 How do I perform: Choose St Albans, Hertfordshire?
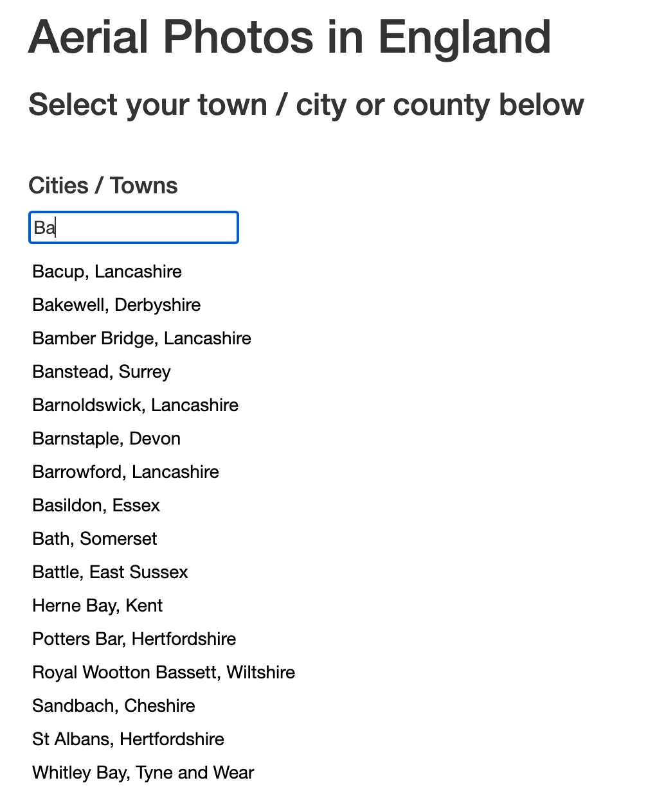[x=128, y=739]
